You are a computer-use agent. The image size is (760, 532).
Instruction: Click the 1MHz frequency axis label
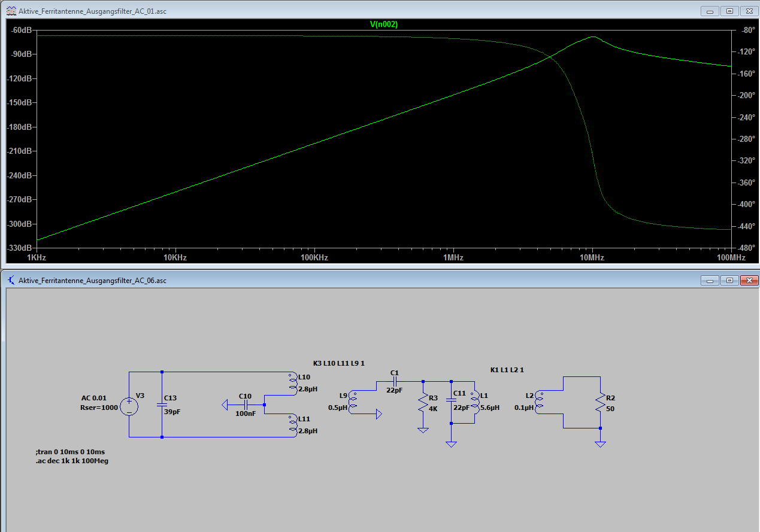pyautogui.click(x=453, y=258)
